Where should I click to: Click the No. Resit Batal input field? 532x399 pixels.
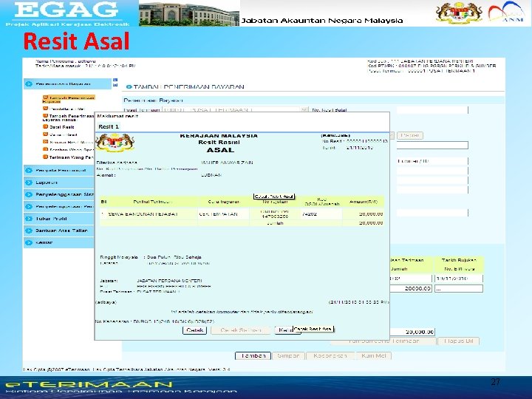coord(432,110)
